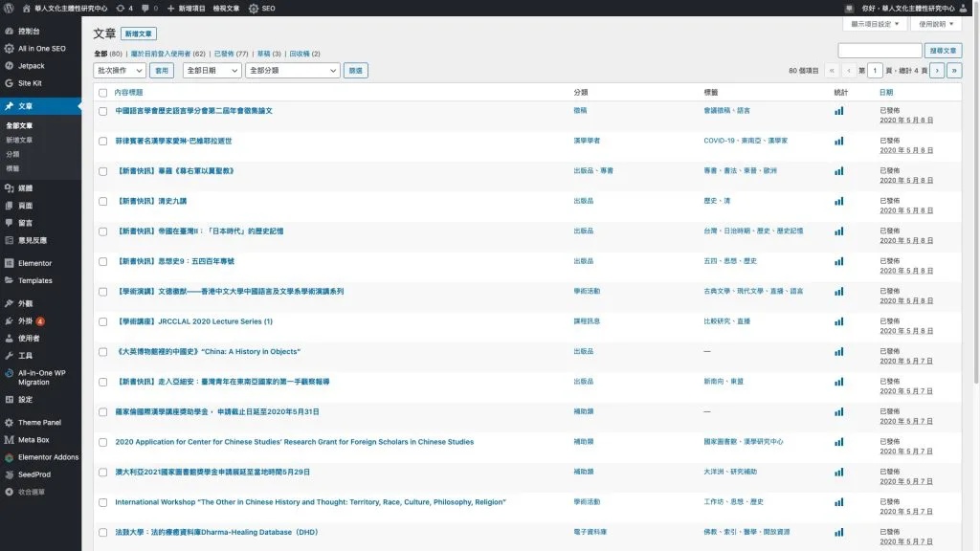The image size is (980, 551).
Task: Click the post search input field
Action: [x=880, y=51]
